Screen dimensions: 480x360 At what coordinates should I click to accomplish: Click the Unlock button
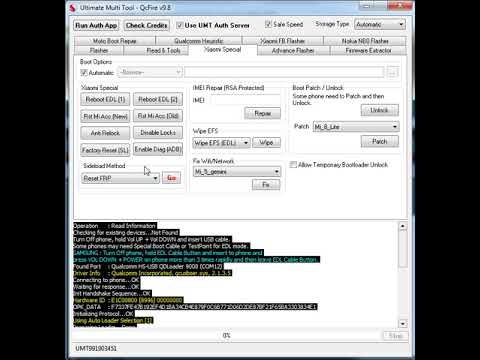[379, 110]
